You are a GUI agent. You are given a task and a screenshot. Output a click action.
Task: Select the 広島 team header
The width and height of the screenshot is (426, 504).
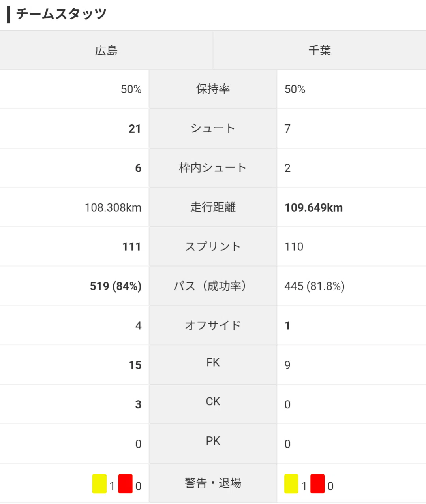[106, 50]
